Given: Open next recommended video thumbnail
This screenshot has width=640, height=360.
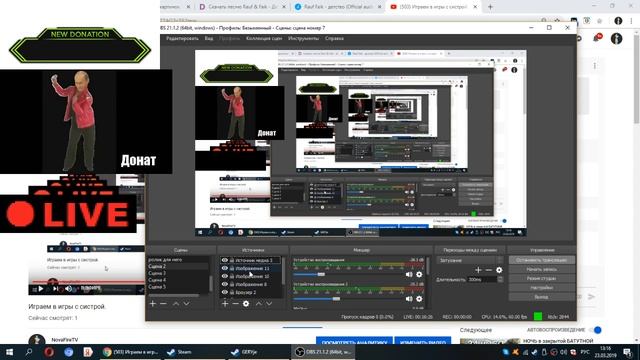Looking at the screenshot, I should coord(490,341).
